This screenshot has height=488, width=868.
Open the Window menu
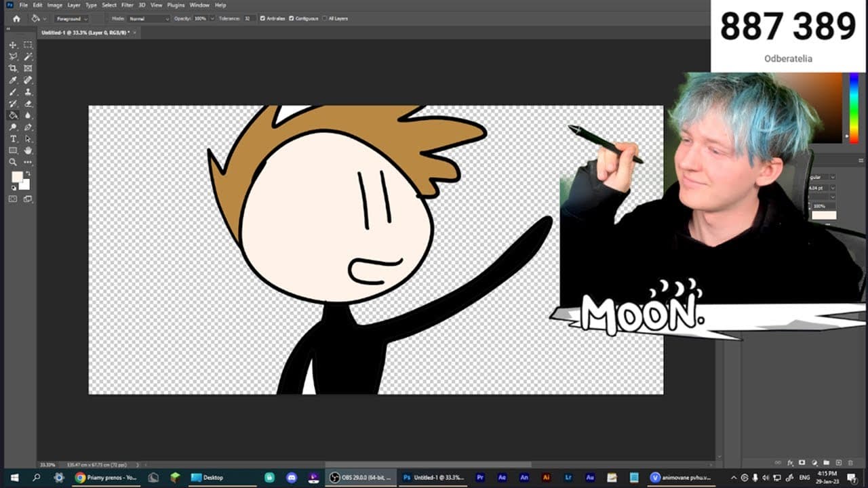pos(199,5)
